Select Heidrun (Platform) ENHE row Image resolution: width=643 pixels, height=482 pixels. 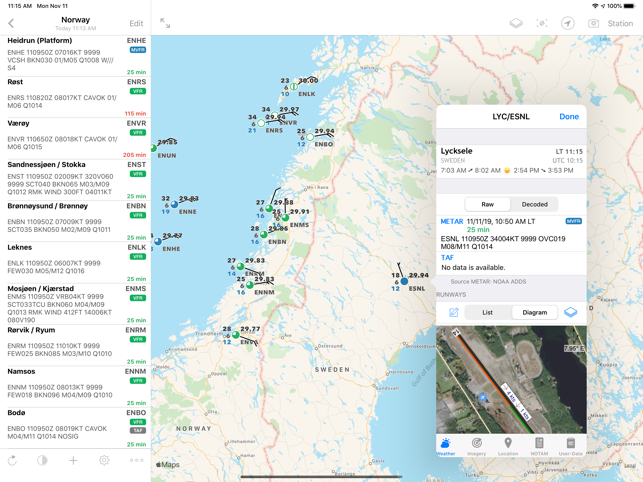[76, 56]
